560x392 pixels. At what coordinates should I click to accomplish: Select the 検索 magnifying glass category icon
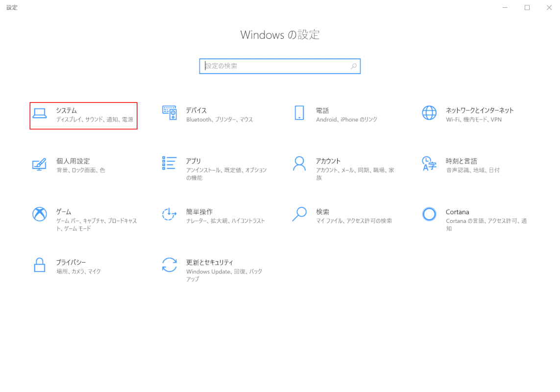(299, 214)
